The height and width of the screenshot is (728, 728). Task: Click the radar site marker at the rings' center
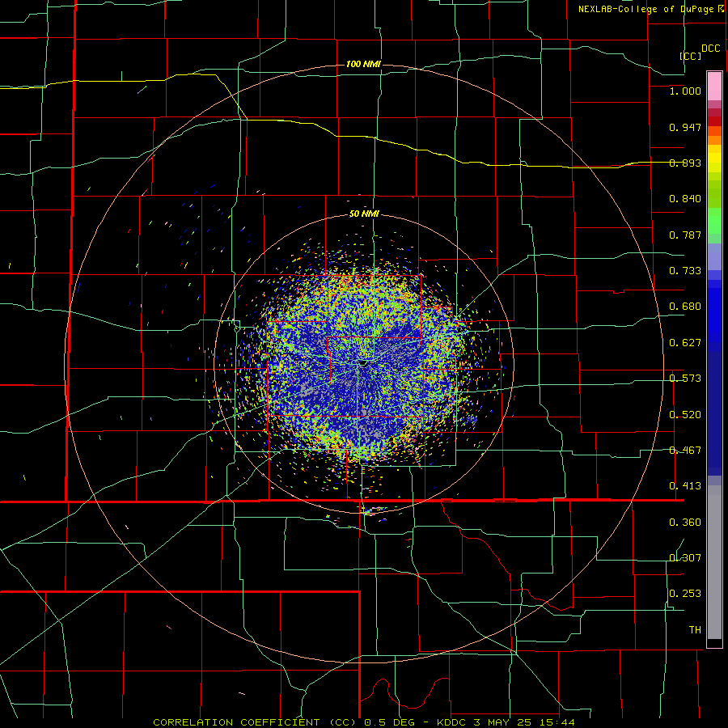pos(364,363)
